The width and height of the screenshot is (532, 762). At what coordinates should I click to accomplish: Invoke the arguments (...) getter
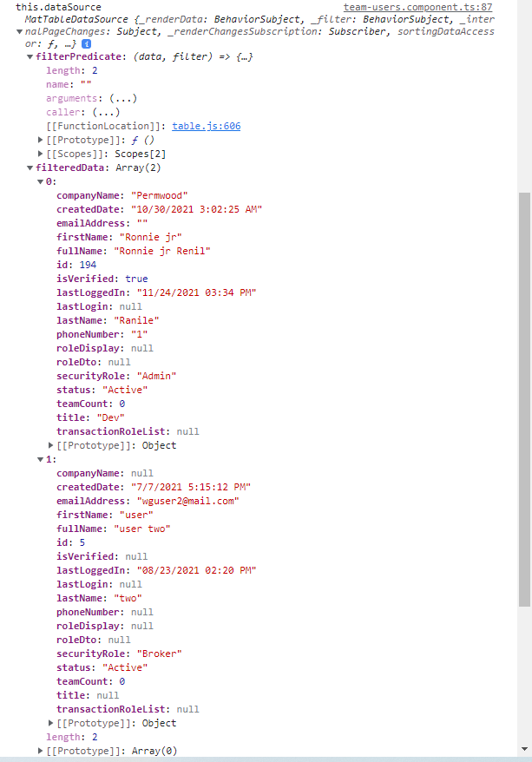tap(123, 99)
